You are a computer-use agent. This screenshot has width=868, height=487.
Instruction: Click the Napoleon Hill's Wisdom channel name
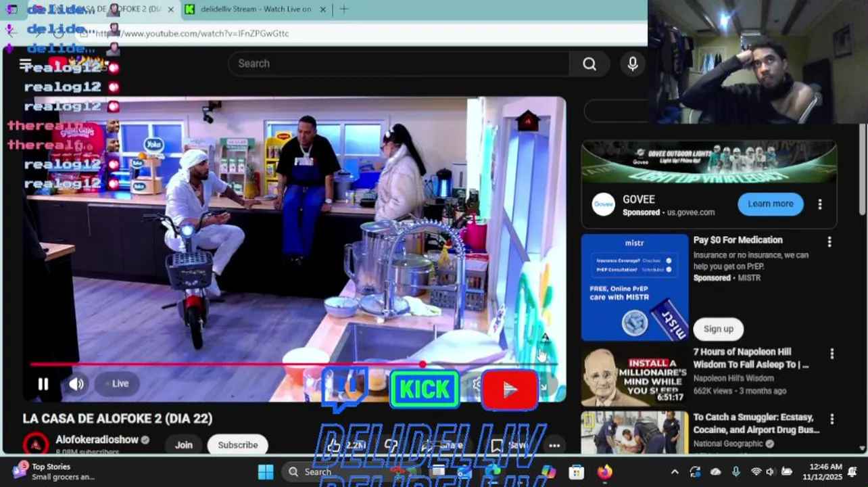(733, 378)
